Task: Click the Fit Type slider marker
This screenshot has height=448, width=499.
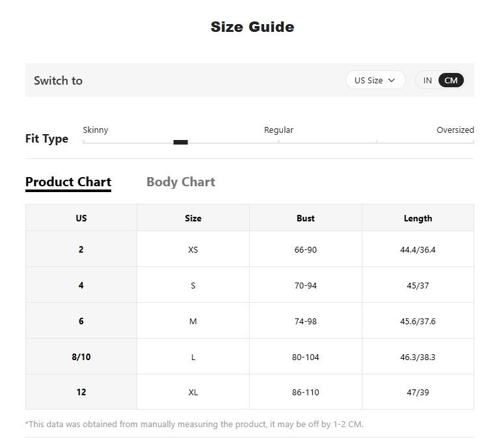Action: pos(180,142)
